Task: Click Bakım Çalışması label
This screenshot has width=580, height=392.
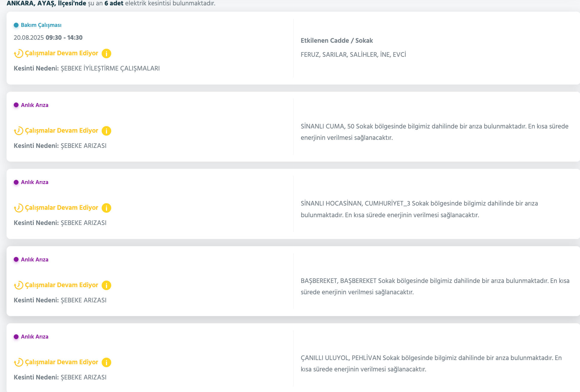Action: coord(41,25)
